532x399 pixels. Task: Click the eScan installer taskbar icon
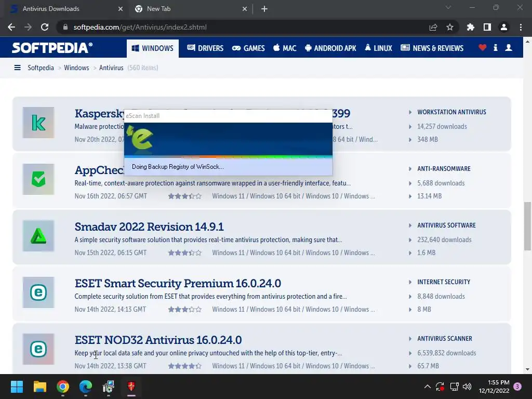tap(131, 387)
